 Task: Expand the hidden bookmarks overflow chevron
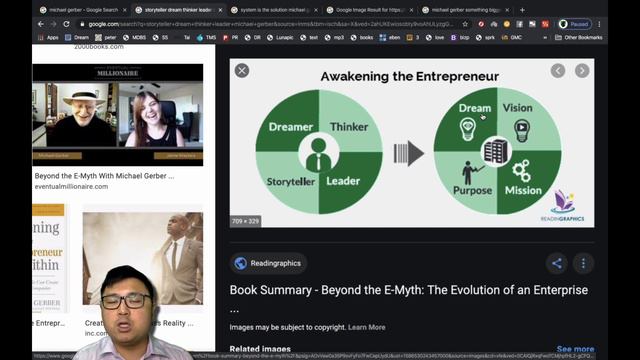pyautogui.click(x=545, y=38)
